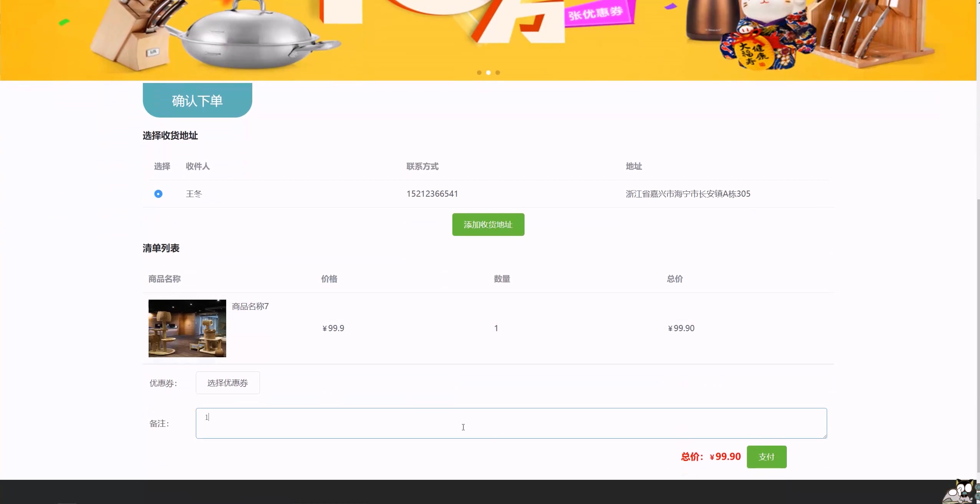Click the cat tree product thumbnail
Image resolution: width=980 pixels, height=504 pixels.
187,328
